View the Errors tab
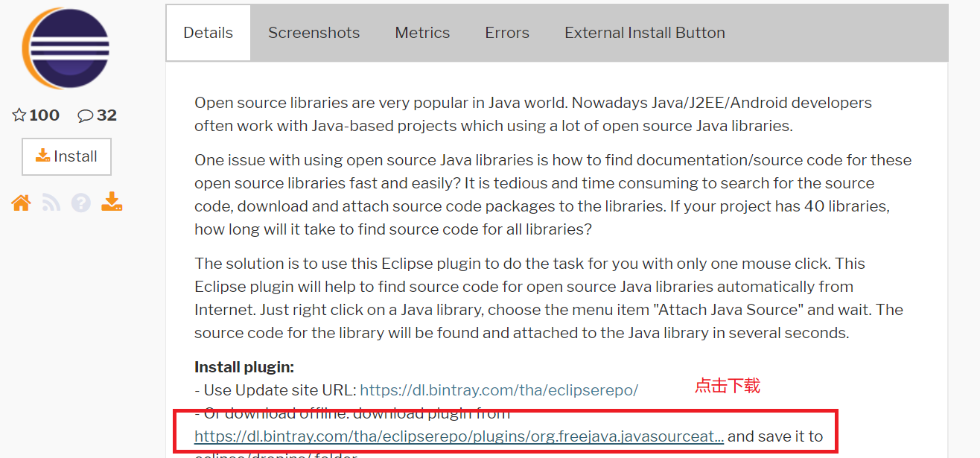Image resolution: width=980 pixels, height=458 pixels. click(506, 32)
